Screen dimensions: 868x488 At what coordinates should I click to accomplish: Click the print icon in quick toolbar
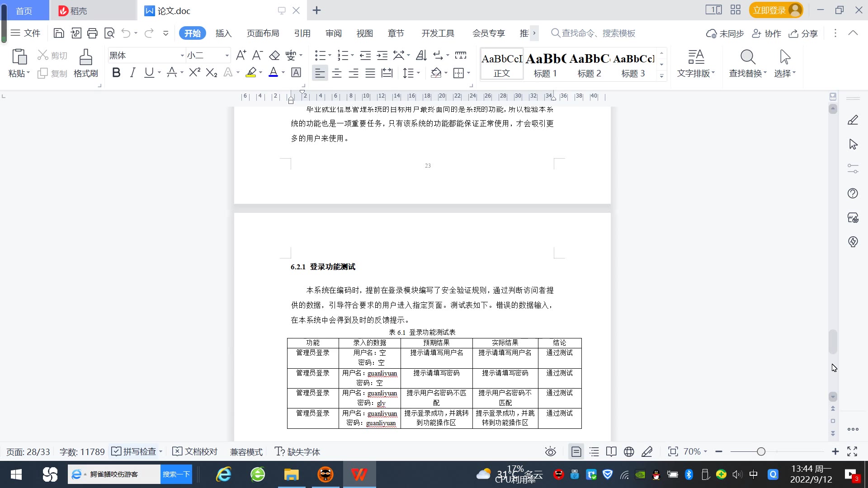click(92, 33)
